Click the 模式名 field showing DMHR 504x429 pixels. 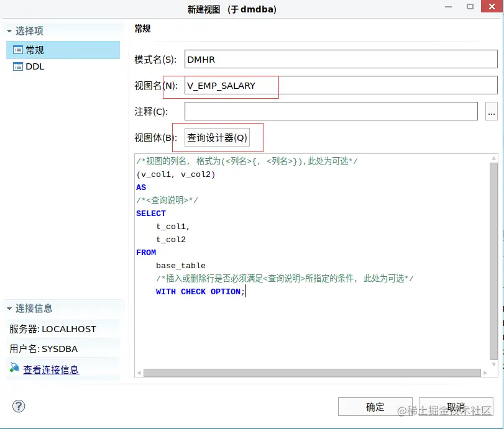[x=341, y=59]
